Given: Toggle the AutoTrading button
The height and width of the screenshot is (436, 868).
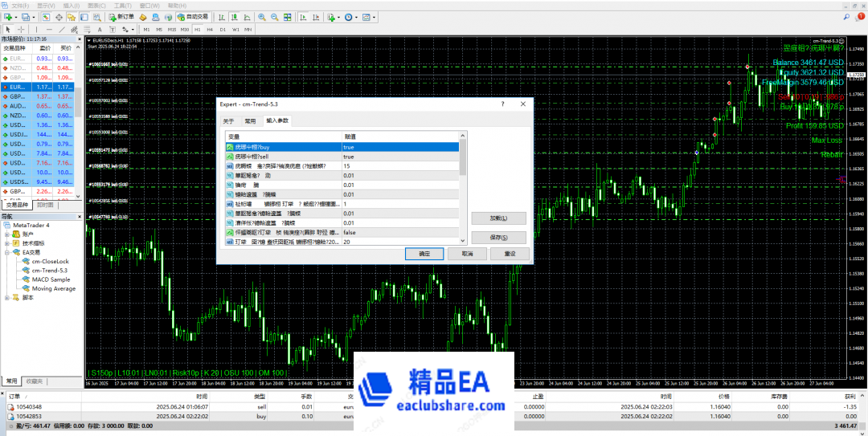Looking at the screenshot, I should pos(192,16).
